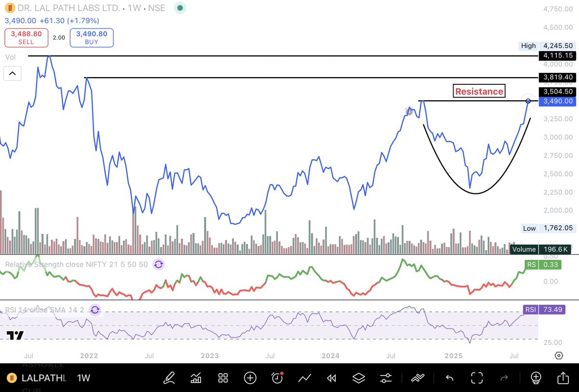This screenshot has width=579, height=392.
Task: Undo the last chart action
Action: (x=449, y=378)
